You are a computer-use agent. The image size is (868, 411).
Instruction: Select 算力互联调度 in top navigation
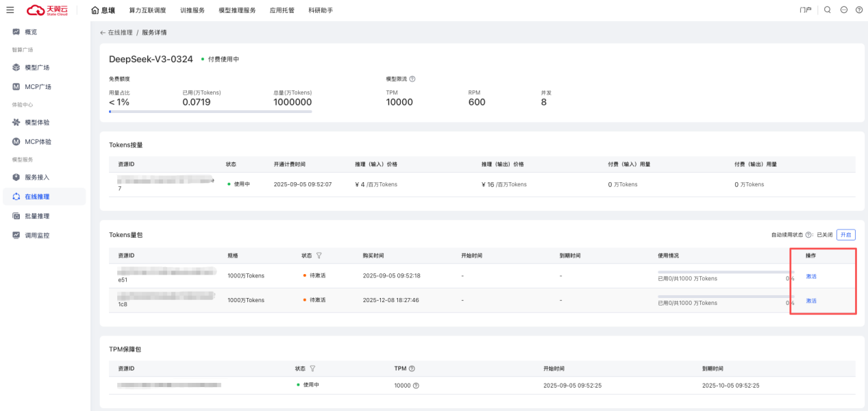[147, 10]
